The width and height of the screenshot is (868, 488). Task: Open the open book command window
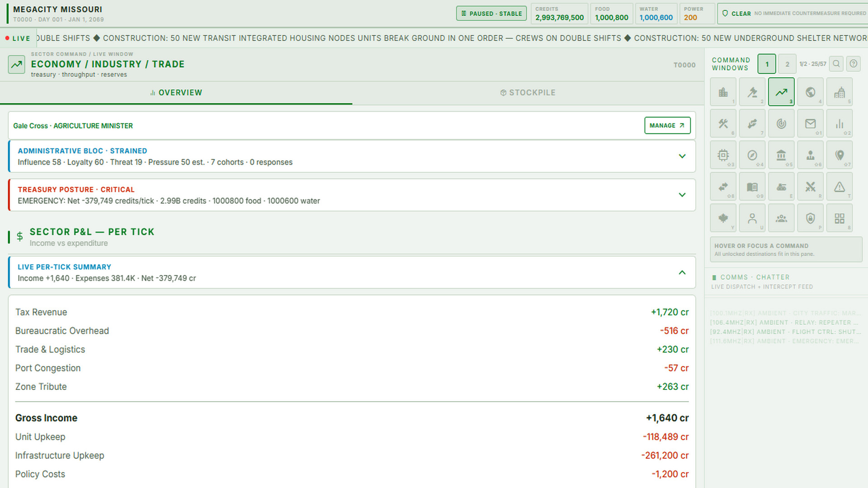click(x=752, y=187)
